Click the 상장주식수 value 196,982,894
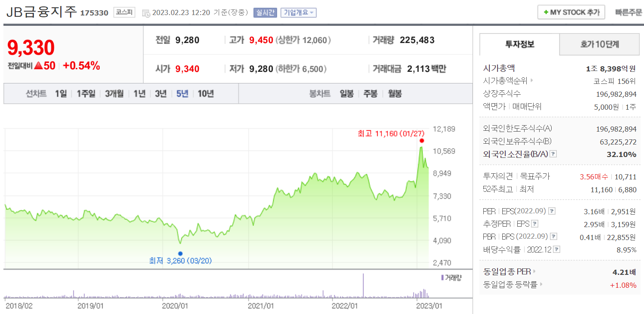 tap(616, 94)
